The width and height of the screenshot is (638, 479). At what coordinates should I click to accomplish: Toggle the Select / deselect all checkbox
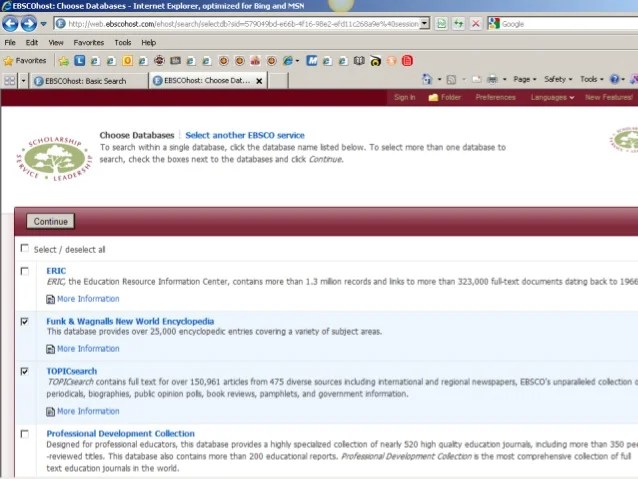click(24, 248)
